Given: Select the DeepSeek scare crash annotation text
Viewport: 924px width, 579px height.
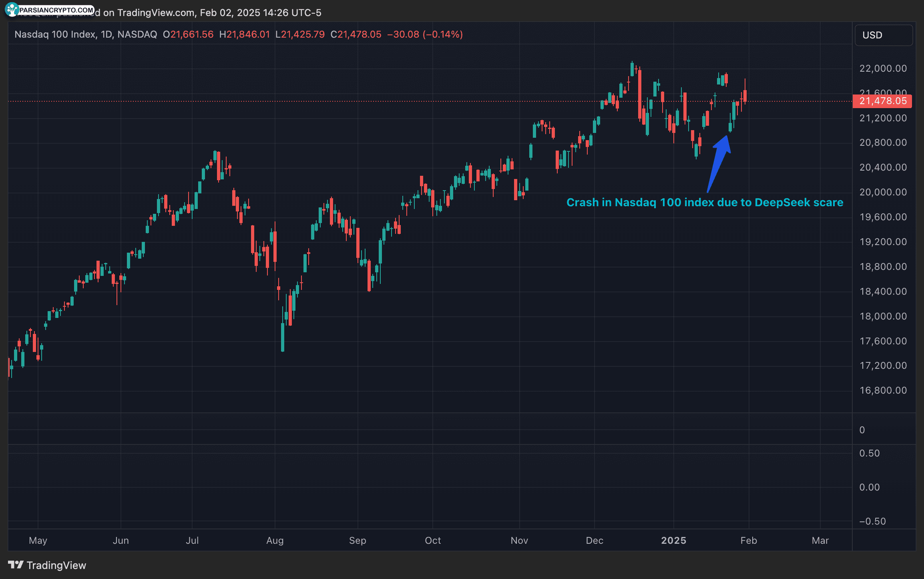Looking at the screenshot, I should tap(705, 203).
